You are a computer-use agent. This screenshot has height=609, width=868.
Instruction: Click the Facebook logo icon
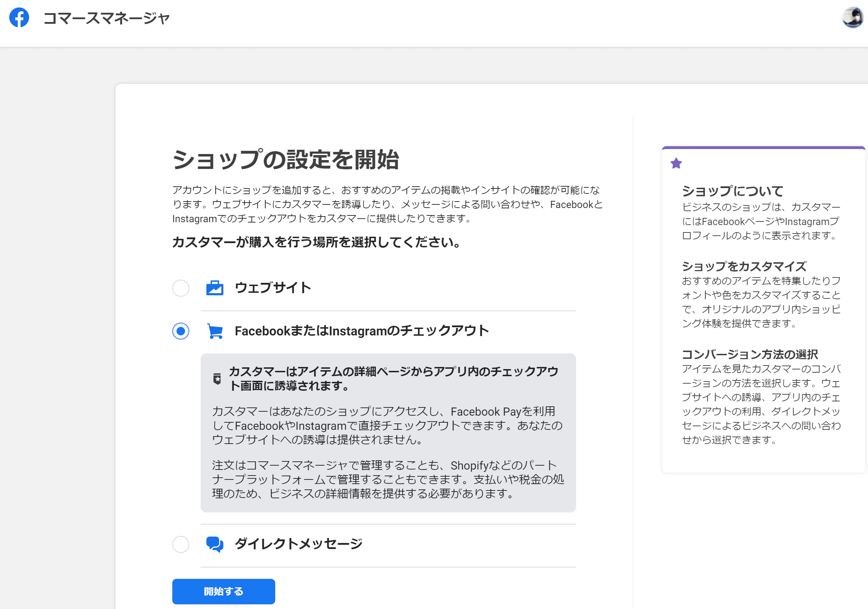point(19,18)
